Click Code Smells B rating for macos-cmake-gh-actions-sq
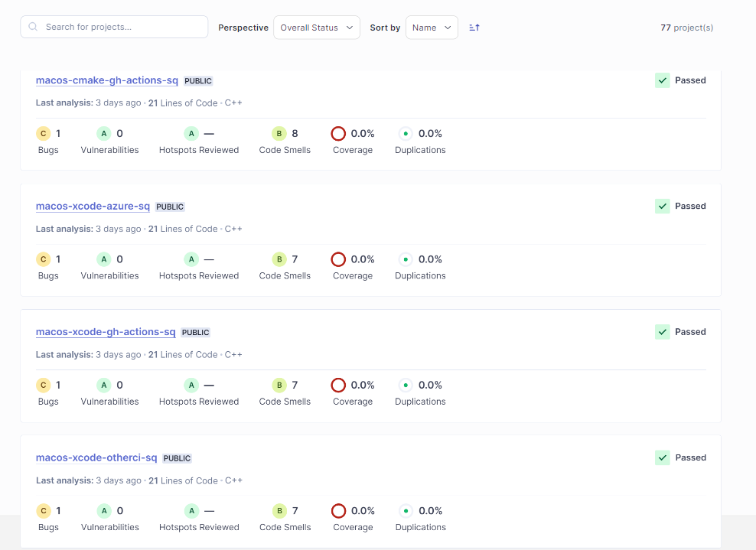 tap(279, 134)
